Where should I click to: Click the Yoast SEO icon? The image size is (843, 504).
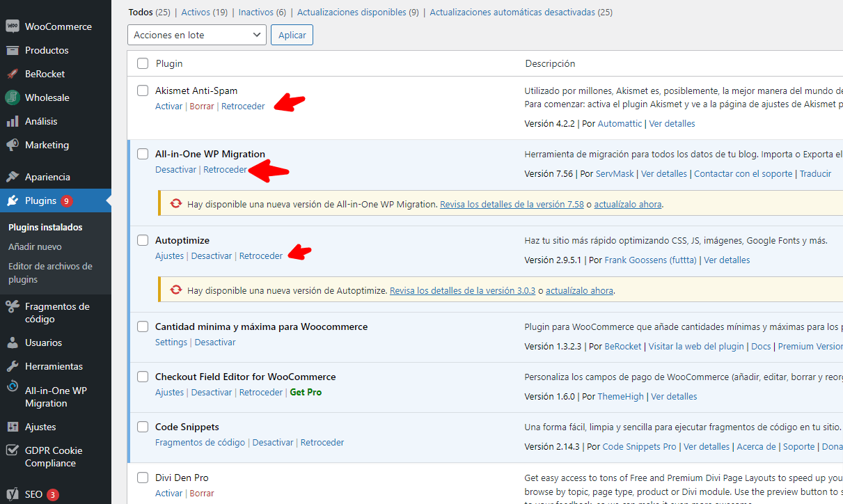coord(13,494)
